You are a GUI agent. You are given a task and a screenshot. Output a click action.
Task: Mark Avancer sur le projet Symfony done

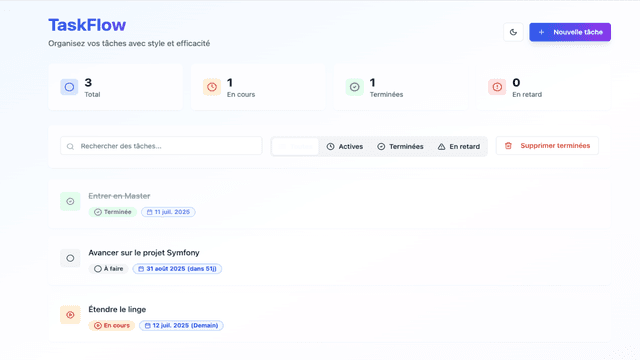(70, 258)
